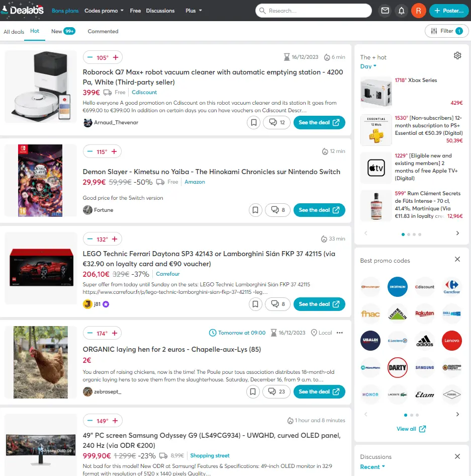Open Lenovo promo codes

click(x=451, y=341)
